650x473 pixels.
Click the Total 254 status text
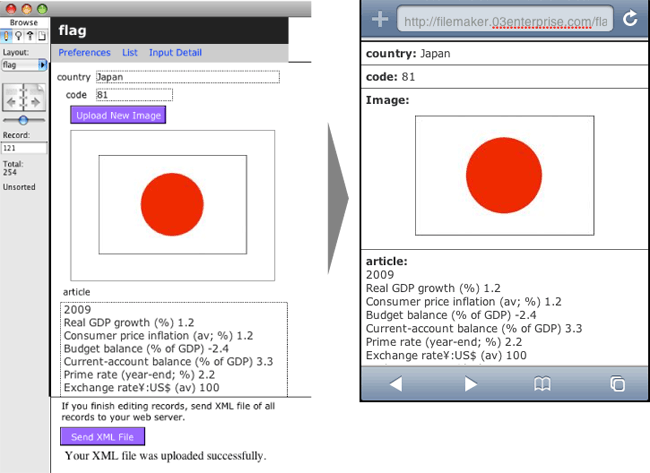(13, 168)
